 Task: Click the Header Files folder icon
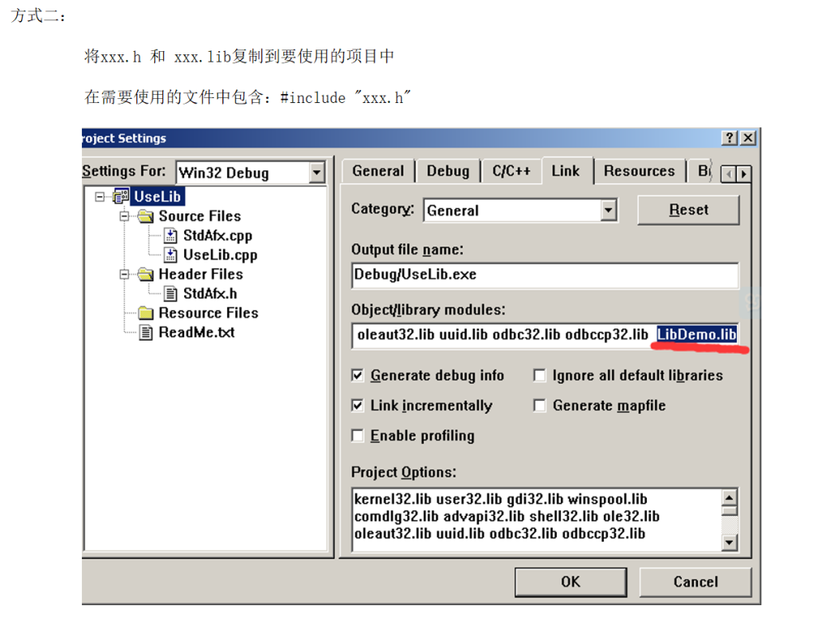(x=146, y=274)
